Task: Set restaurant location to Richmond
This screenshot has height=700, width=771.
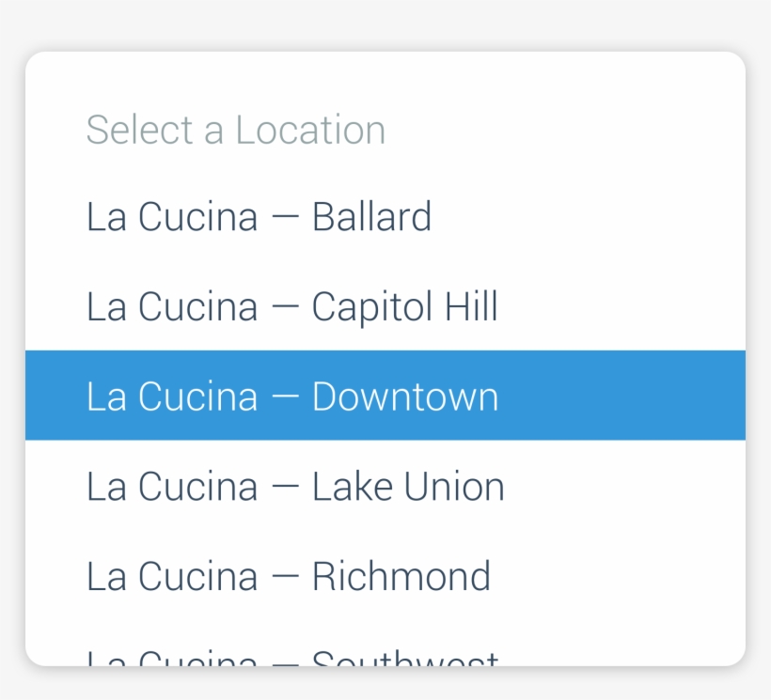Action: 289,576
